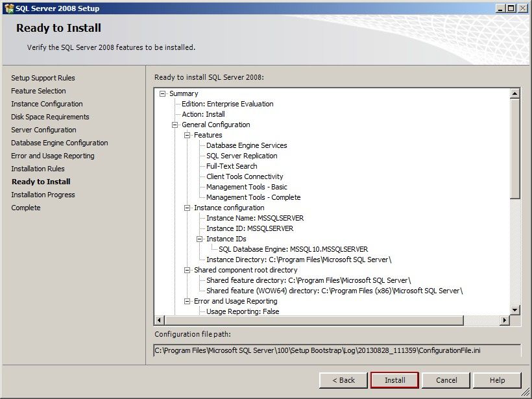Select Error and Usage Reporting step in sidebar

point(53,156)
